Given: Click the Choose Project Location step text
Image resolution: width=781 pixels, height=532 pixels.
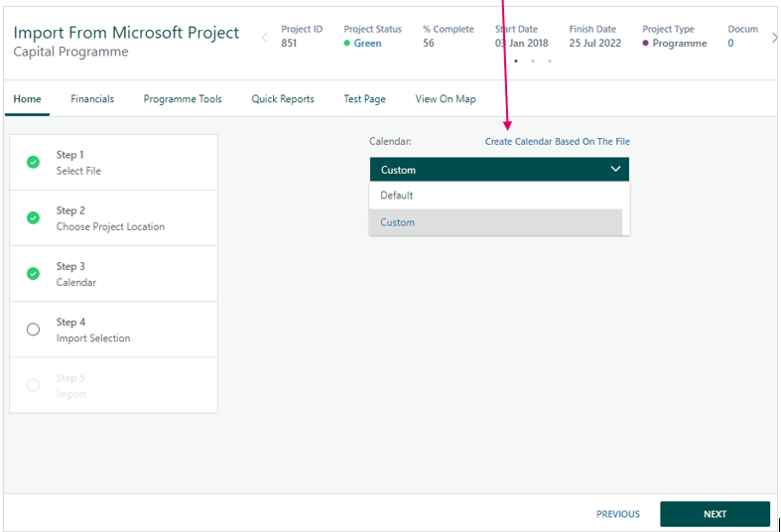Looking at the screenshot, I should [x=110, y=226].
